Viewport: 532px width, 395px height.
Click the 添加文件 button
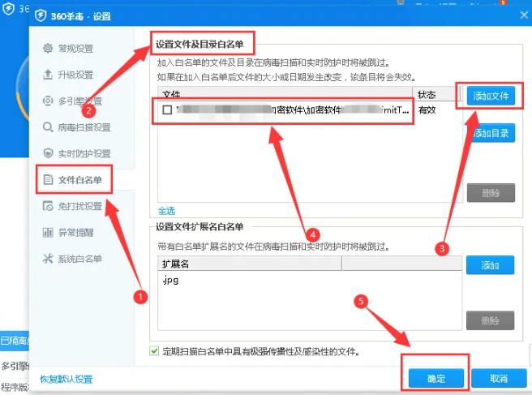click(x=491, y=96)
